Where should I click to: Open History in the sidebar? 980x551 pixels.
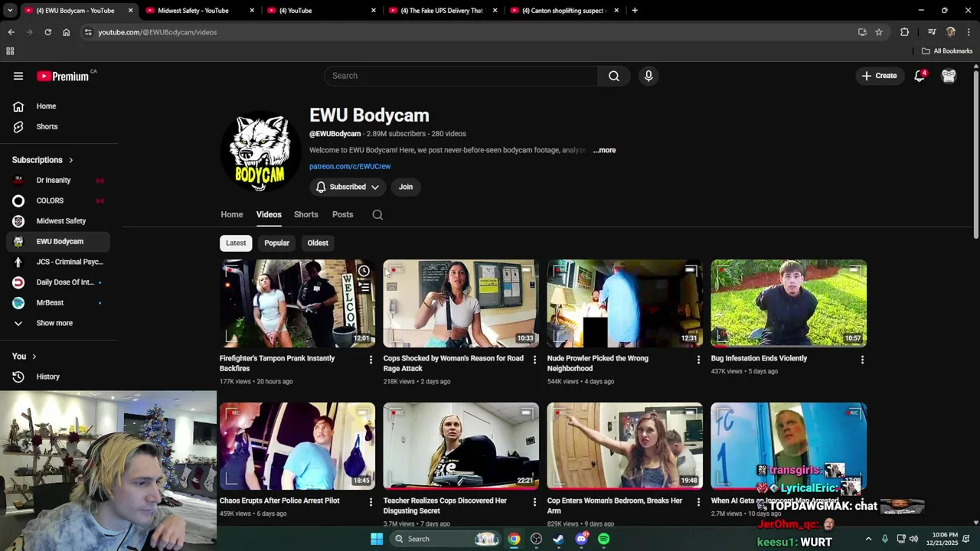(58, 377)
